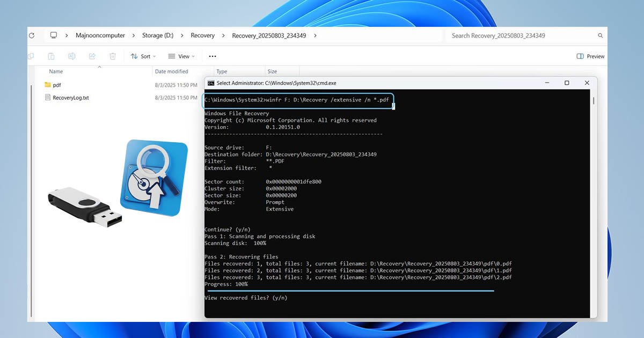Click the search magnifier icon in Explorer

coord(601,35)
